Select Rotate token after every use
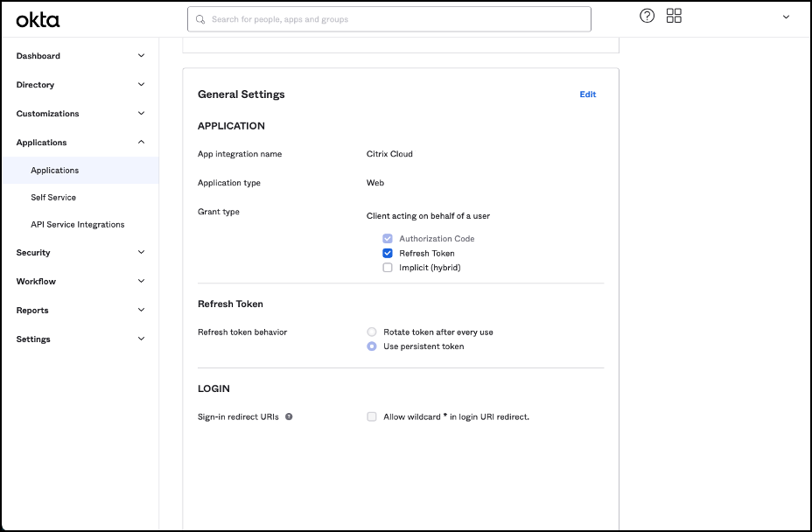This screenshot has height=532, width=812. point(372,332)
